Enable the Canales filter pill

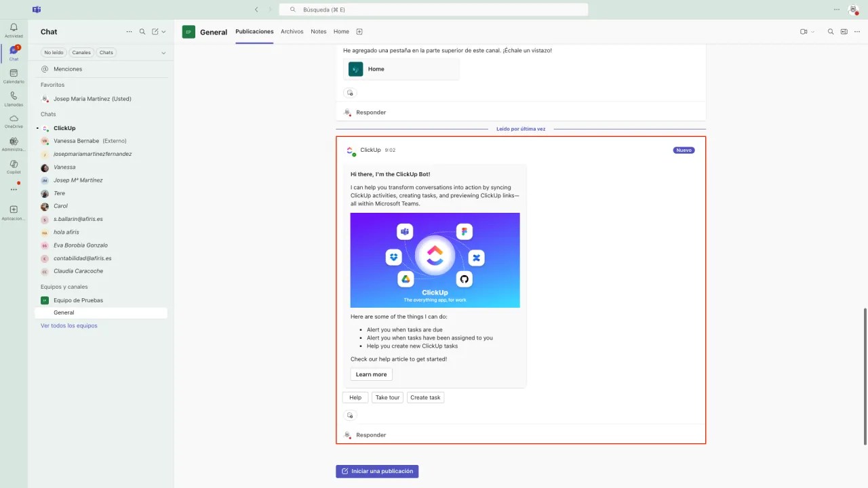81,52
